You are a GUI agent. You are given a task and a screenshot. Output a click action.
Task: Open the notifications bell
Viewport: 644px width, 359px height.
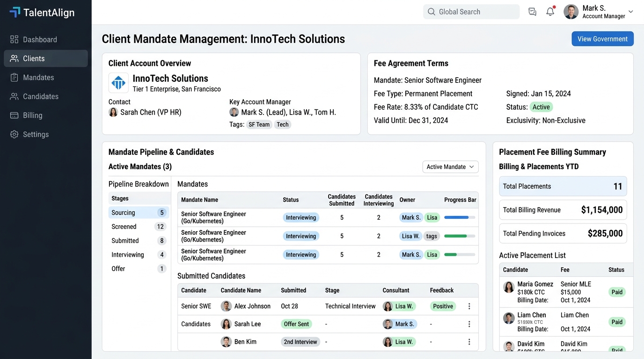tap(550, 12)
